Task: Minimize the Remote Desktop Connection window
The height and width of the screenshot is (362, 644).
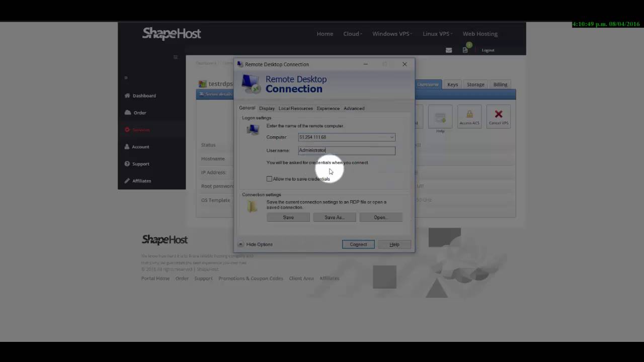Action: pos(366,64)
